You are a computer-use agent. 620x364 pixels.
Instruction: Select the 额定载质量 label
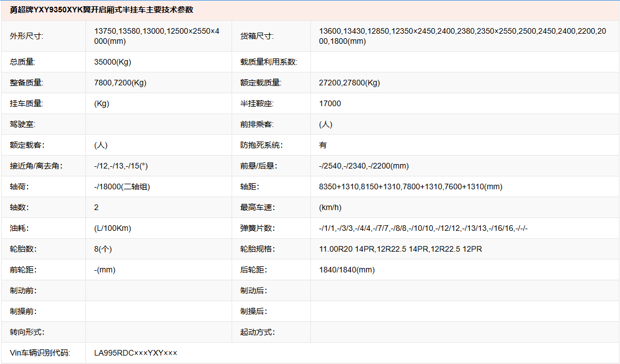261,83
